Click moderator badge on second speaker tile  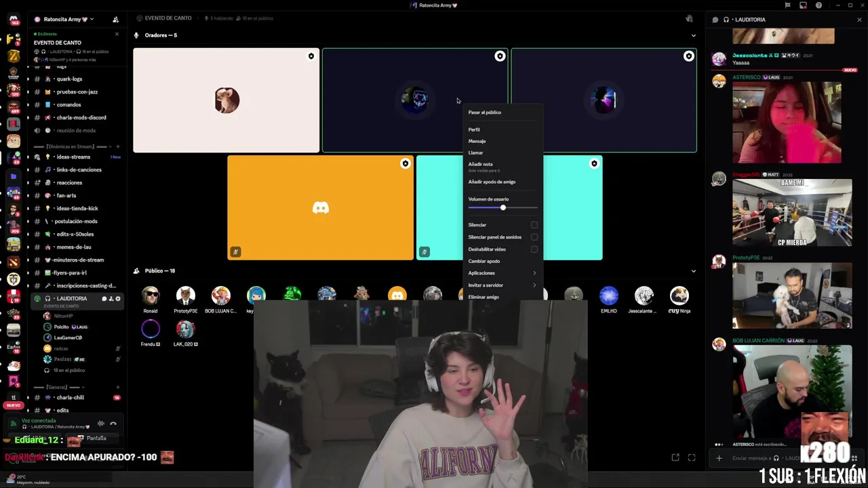pyautogui.click(x=500, y=56)
